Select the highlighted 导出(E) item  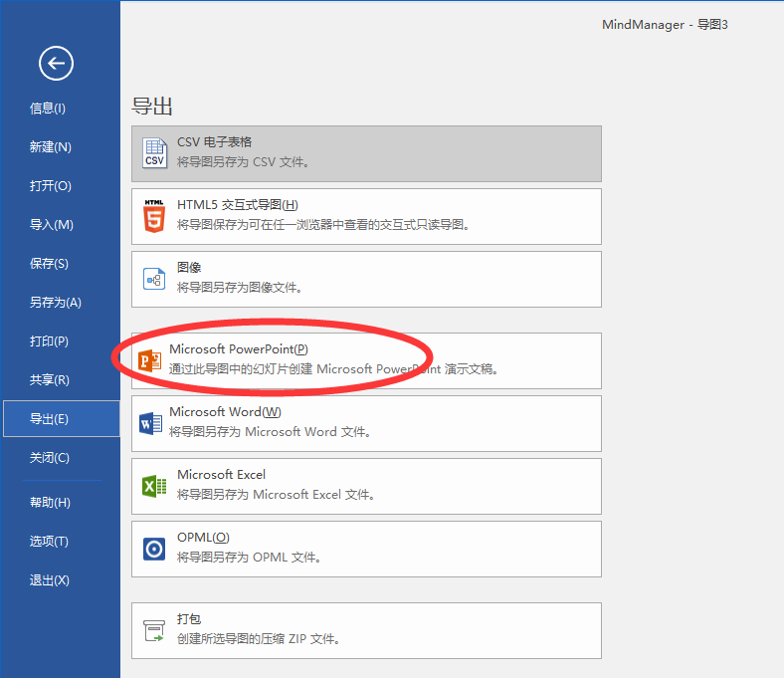pos(62,418)
